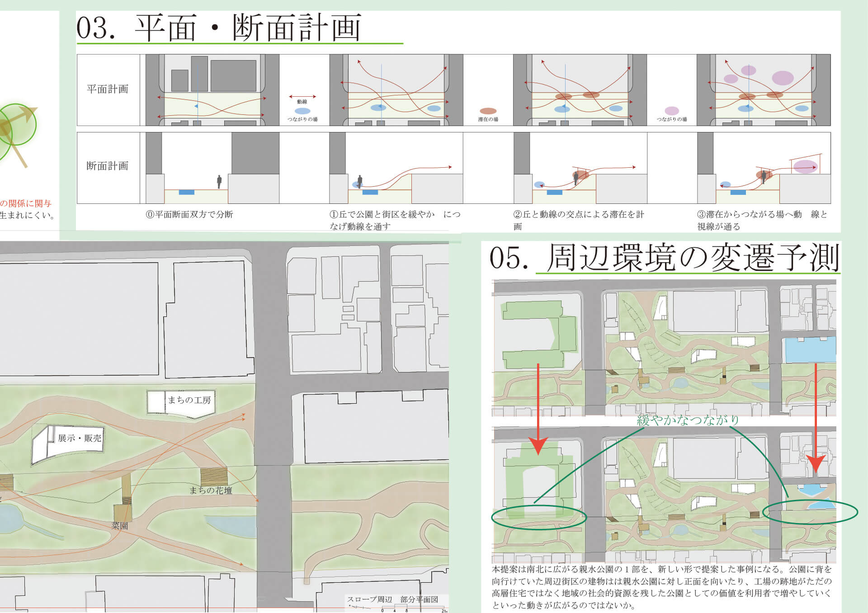This screenshot has width=868, height=613.
Task: Click the スロープ周辺 部分平面図 caption
Action: click(392, 599)
